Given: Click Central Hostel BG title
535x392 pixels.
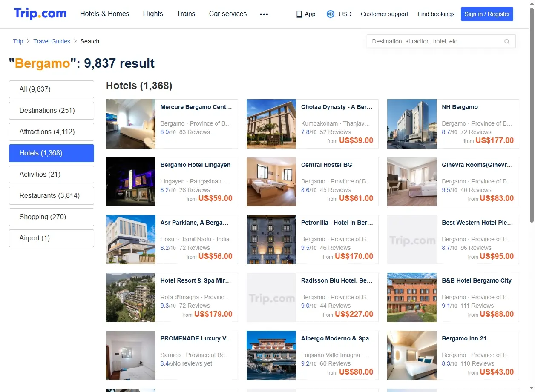Looking at the screenshot, I should click(326, 165).
